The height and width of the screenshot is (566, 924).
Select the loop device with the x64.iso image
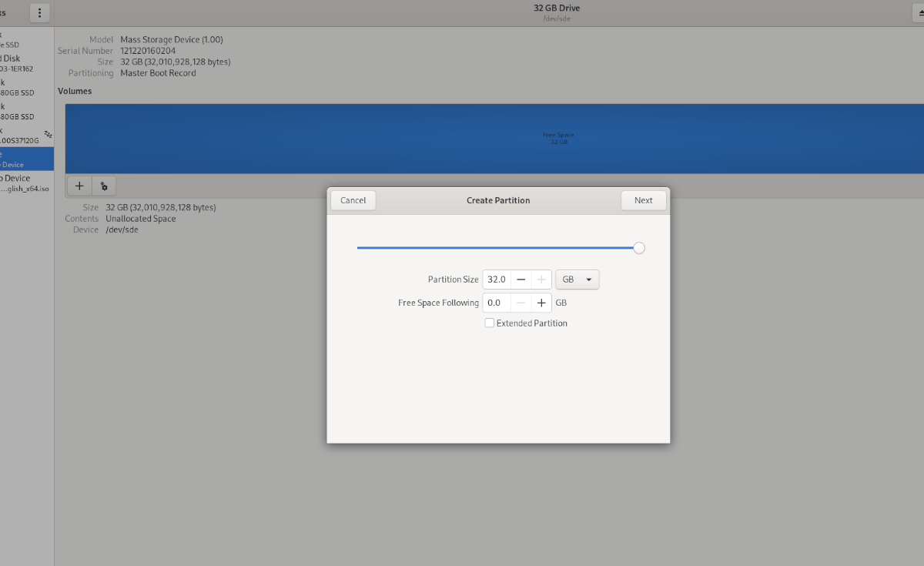25,183
